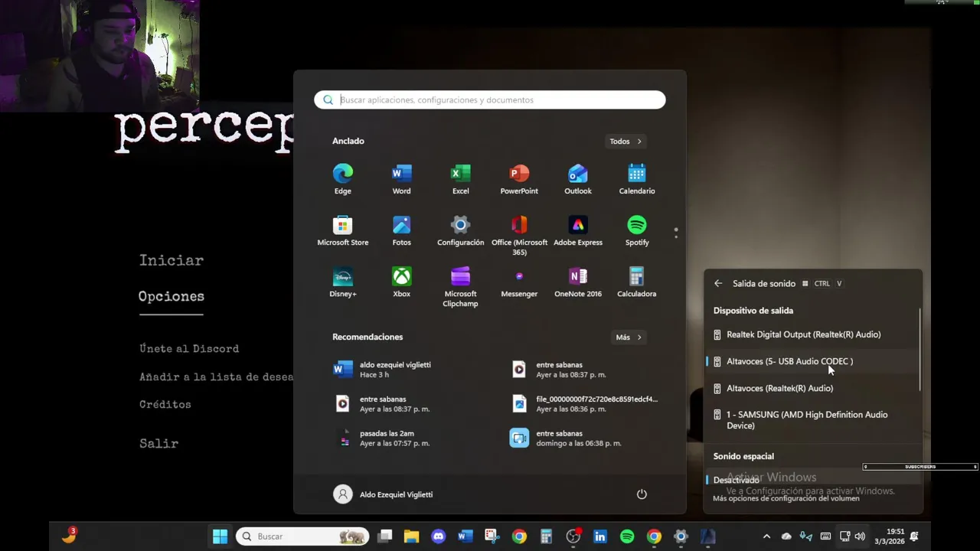This screenshot has height=551, width=980.
Task: Open Spotify from pinned apps
Action: pyautogui.click(x=637, y=230)
